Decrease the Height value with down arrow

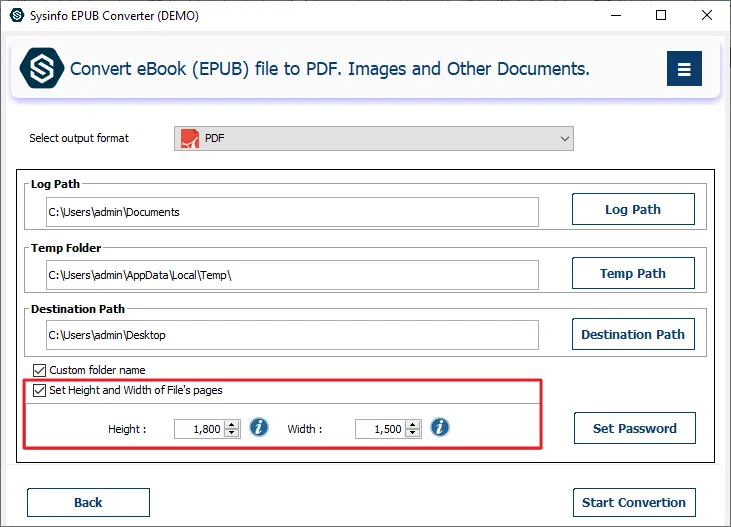tap(232, 433)
